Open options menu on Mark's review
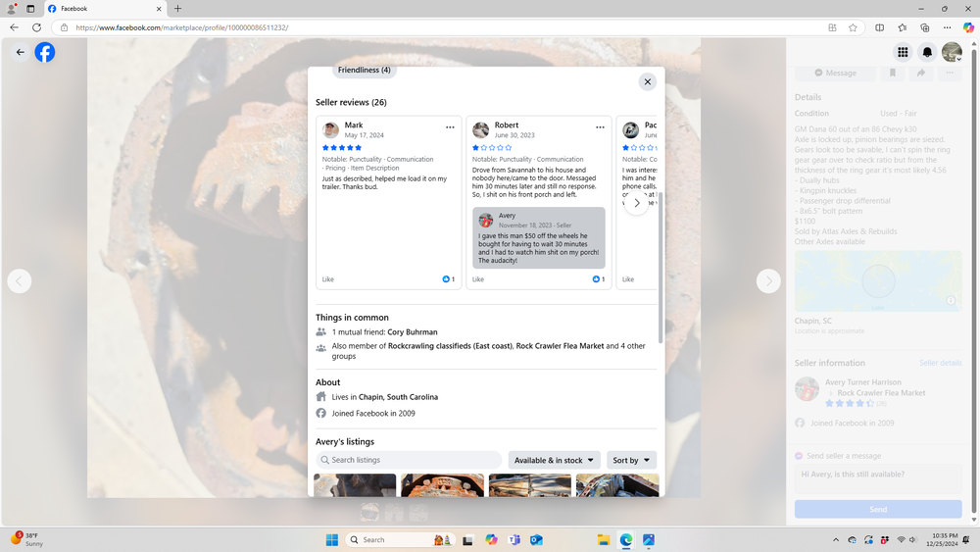Viewport: 980px width, 552px height. [450, 127]
